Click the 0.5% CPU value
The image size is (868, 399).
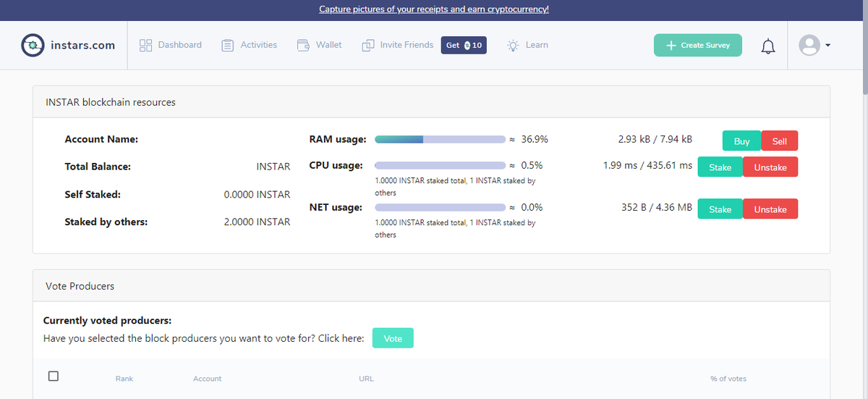pyautogui.click(x=532, y=165)
